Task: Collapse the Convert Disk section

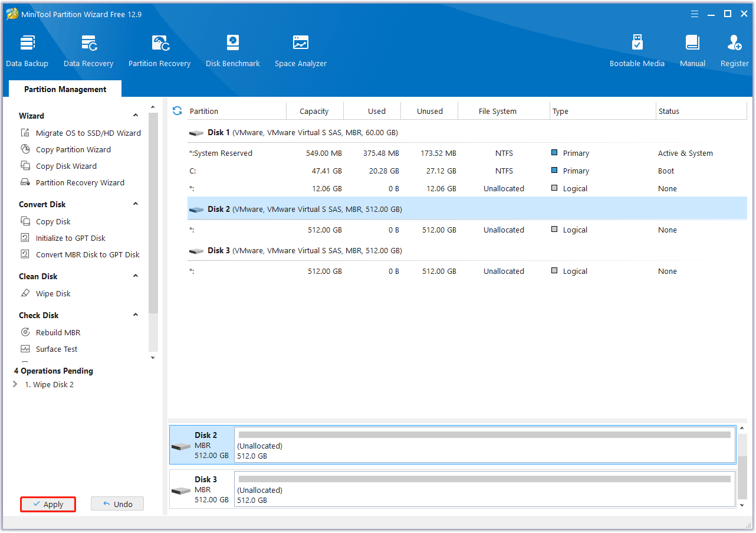Action: tap(136, 204)
